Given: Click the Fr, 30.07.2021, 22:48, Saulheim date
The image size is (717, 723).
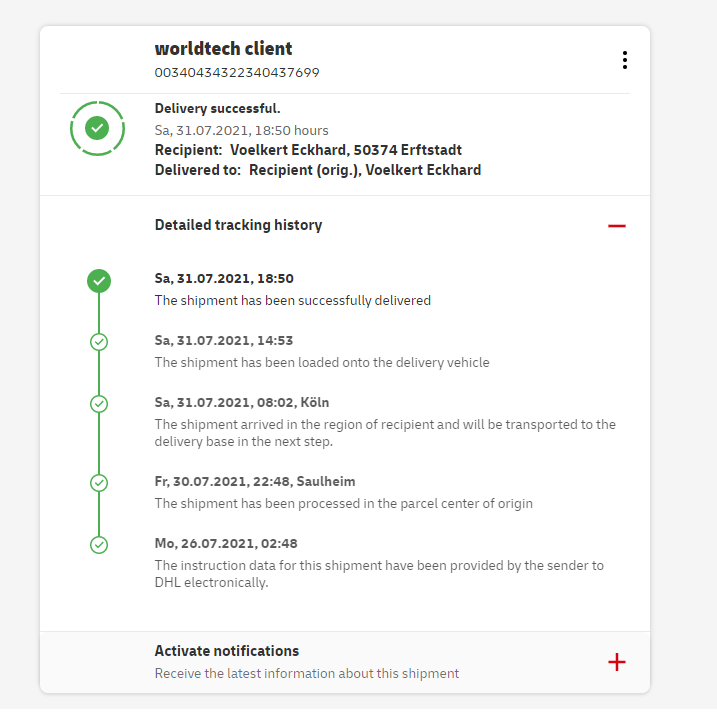Looking at the screenshot, I should (x=255, y=481).
